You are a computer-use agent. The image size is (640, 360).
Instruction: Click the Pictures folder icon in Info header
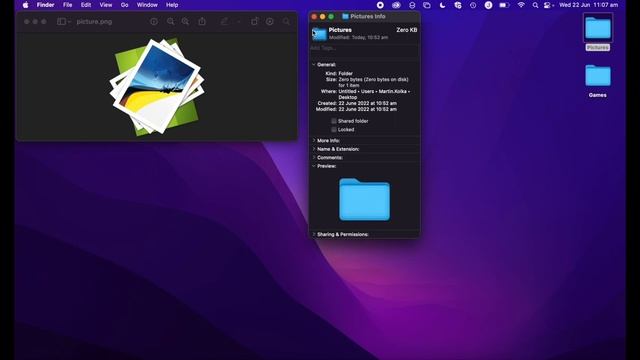pyautogui.click(x=320, y=33)
